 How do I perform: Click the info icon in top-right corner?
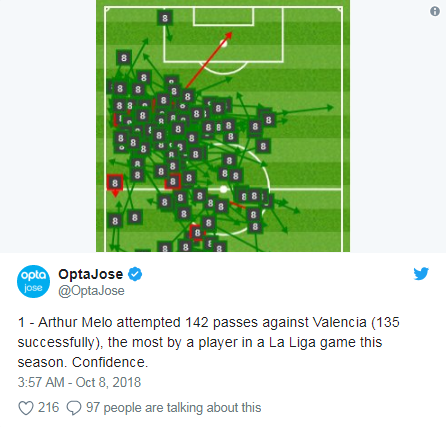tap(435, 11)
